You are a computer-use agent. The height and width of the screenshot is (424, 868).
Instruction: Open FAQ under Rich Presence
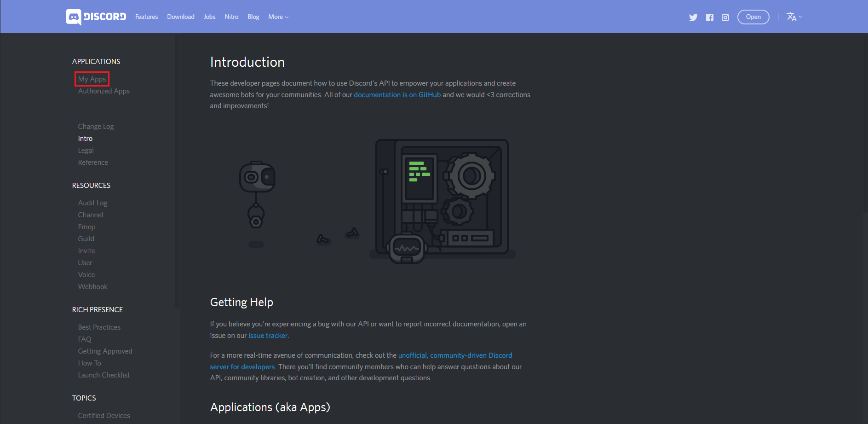pyautogui.click(x=85, y=339)
